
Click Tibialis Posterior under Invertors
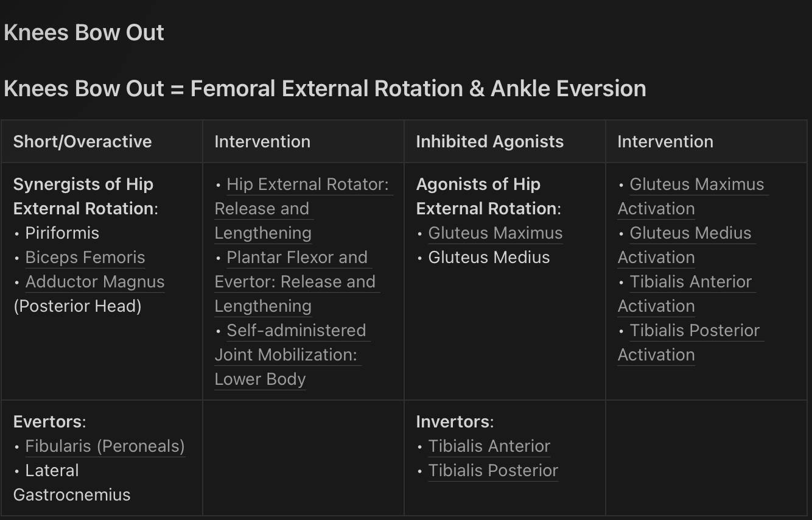(x=493, y=471)
